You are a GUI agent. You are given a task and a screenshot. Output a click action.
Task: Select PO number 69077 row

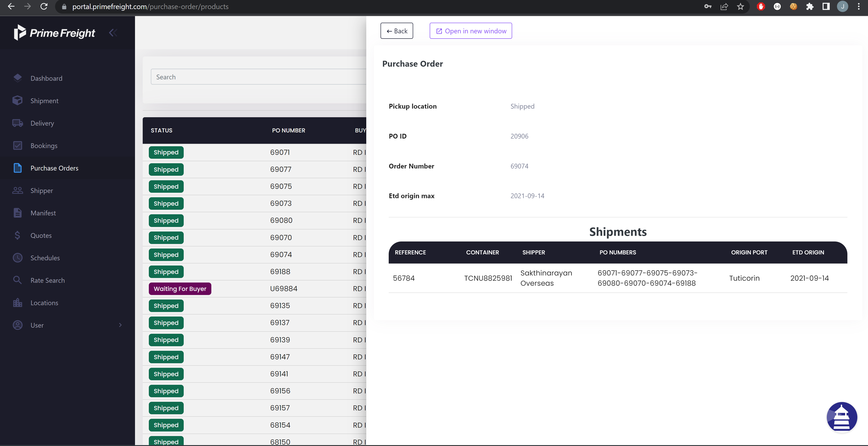click(x=254, y=169)
